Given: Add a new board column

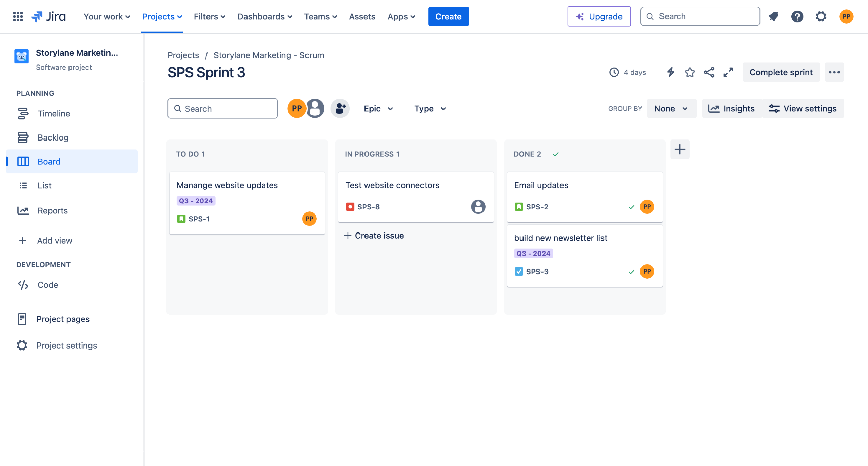Looking at the screenshot, I should (679, 149).
